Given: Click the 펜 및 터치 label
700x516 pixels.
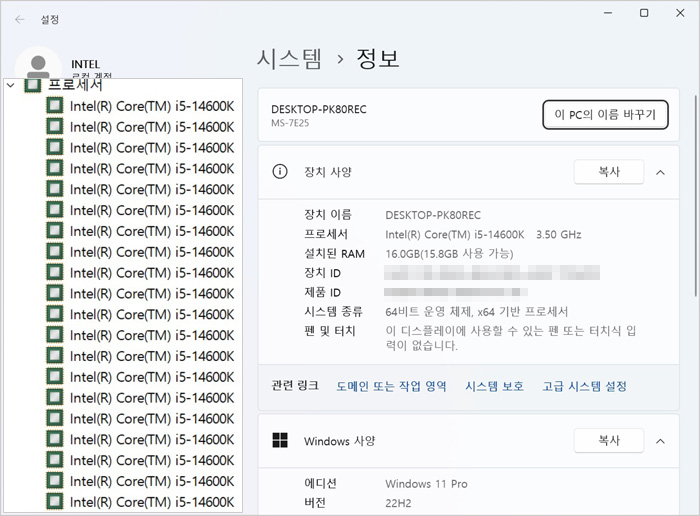Looking at the screenshot, I should tap(329, 331).
